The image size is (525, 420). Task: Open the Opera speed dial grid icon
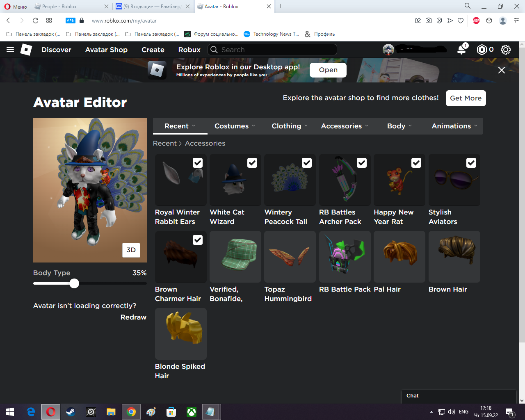coord(49,21)
